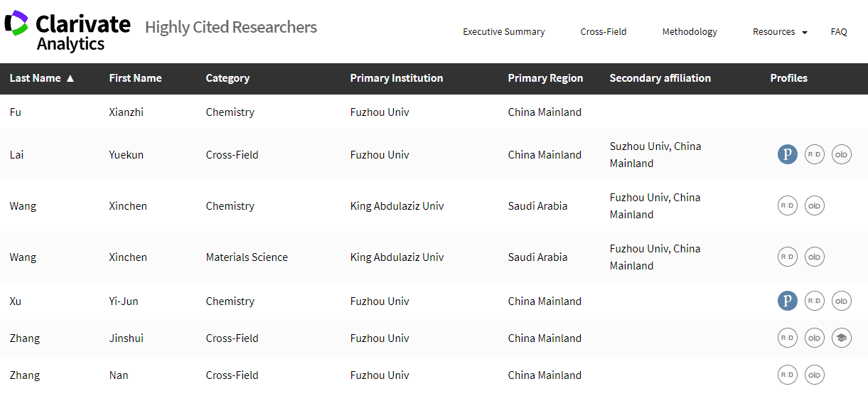
Task: Click the Clarivate Analytics logo
Action: [68, 31]
